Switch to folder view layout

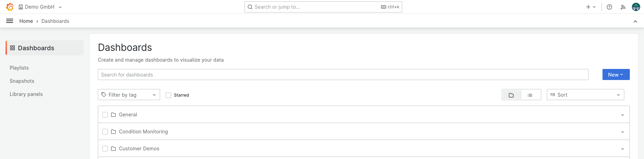point(512,95)
